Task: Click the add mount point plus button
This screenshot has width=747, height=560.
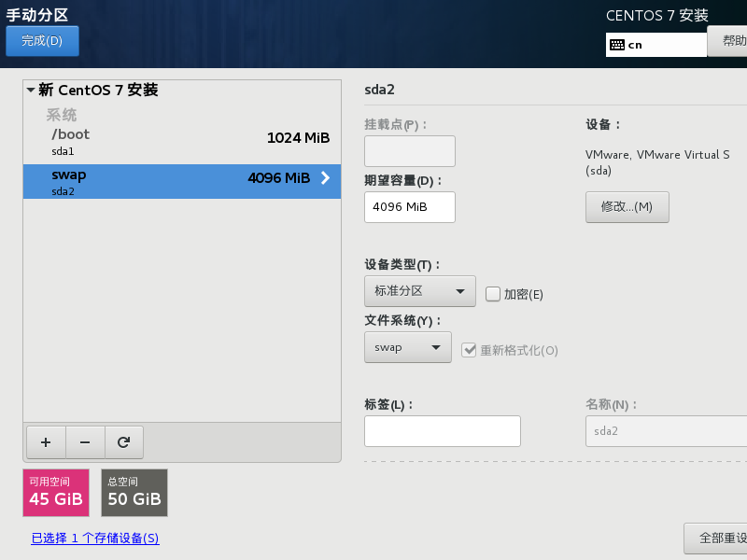Action: (x=46, y=441)
